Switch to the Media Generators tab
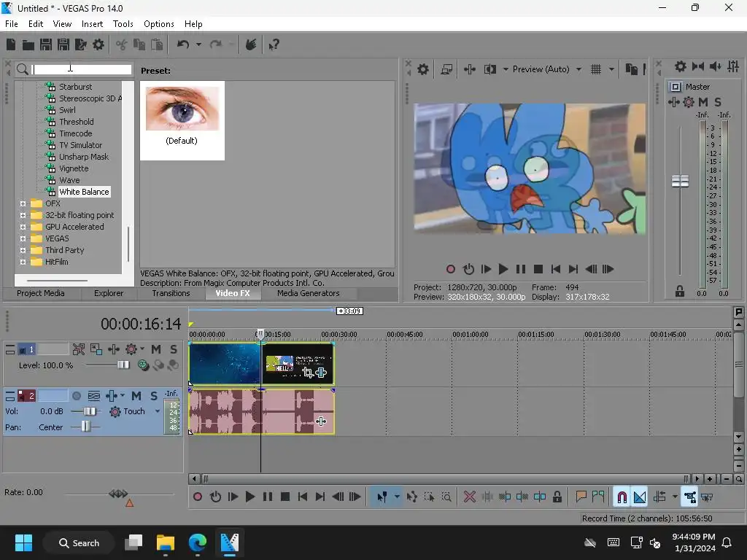Viewport: 747px width, 560px height. [309, 293]
